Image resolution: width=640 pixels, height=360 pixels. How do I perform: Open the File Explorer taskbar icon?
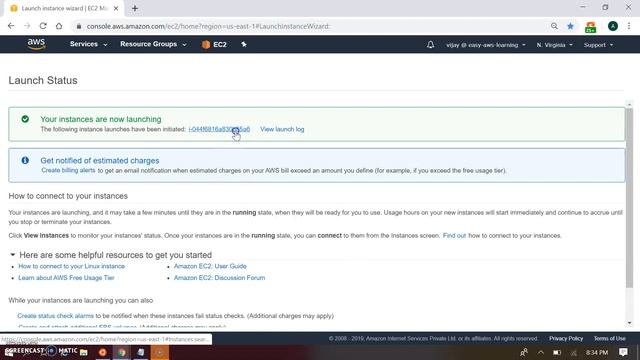click(84, 352)
